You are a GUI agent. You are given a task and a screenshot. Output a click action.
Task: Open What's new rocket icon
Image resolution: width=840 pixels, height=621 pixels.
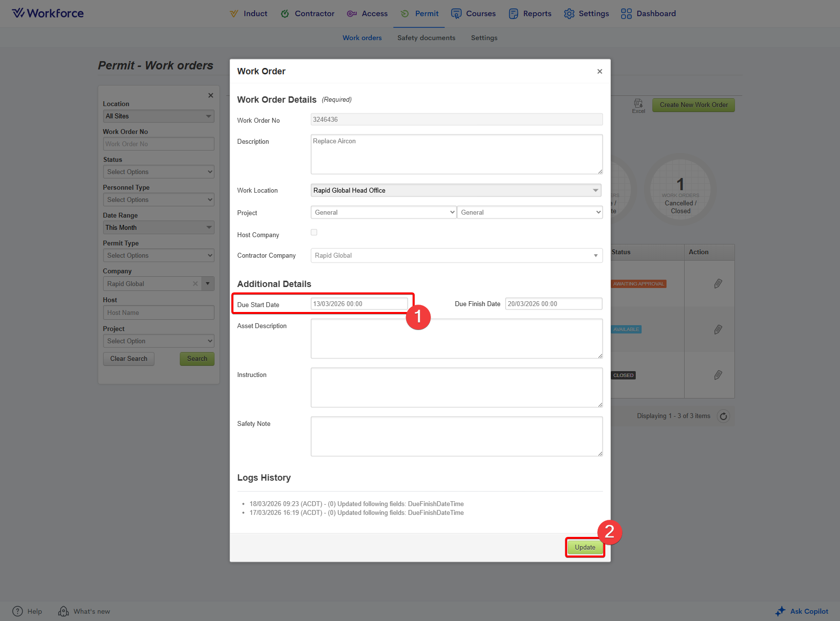click(64, 611)
